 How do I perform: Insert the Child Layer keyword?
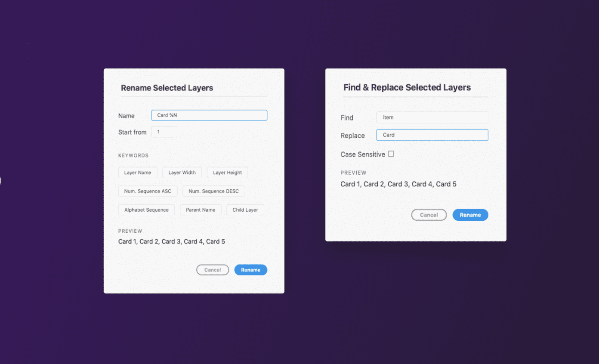pos(245,210)
